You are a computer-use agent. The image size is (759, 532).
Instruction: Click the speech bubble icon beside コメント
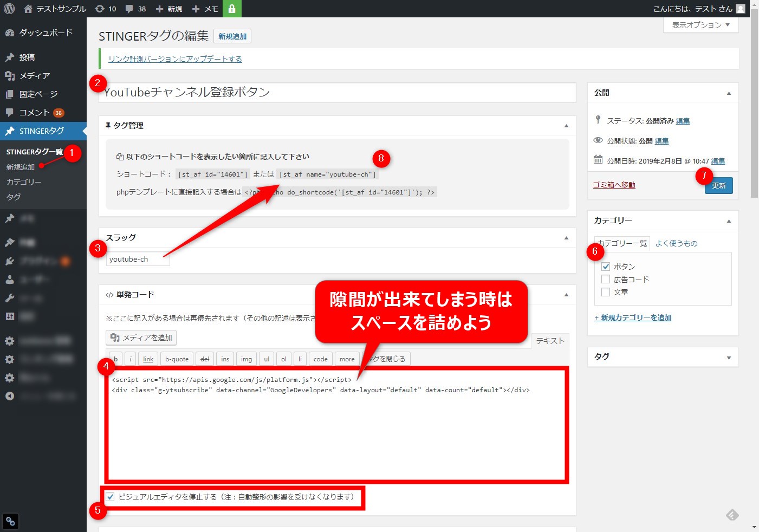tap(10, 113)
